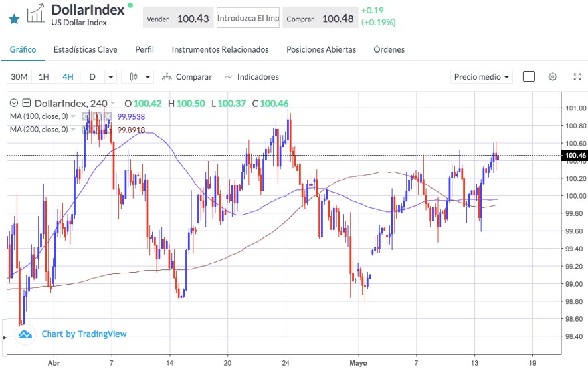Image resolution: width=588 pixels, height=369 pixels.
Task: Select the 1H timeframe
Action: (44, 77)
